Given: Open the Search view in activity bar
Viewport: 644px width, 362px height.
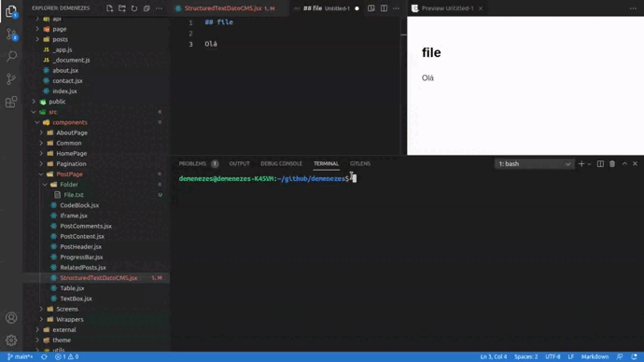Looking at the screenshot, I should [11, 56].
